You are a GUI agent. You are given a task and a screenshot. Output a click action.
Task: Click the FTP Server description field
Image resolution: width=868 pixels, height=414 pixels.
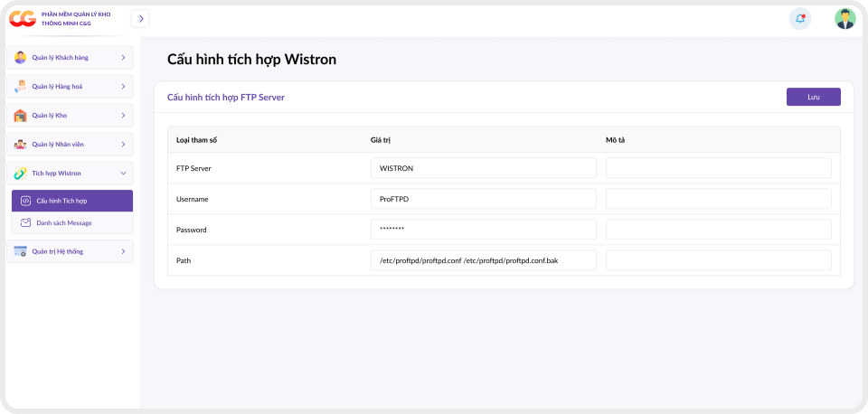click(719, 168)
